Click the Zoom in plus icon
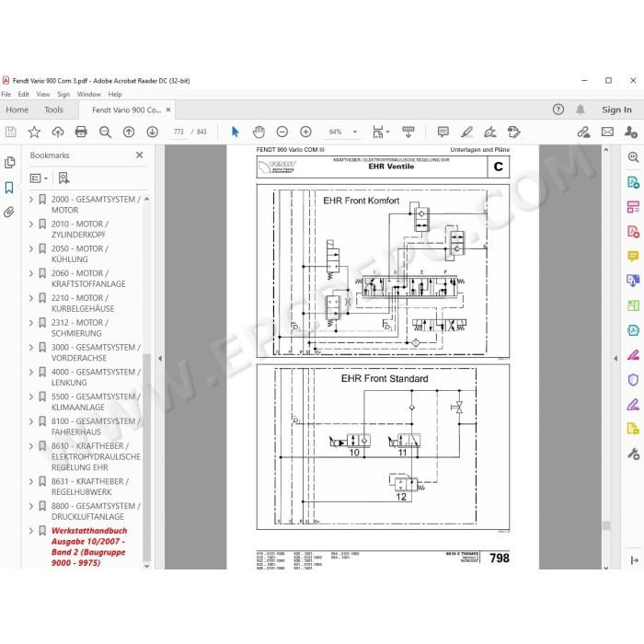The height and width of the screenshot is (644, 644). (305, 132)
